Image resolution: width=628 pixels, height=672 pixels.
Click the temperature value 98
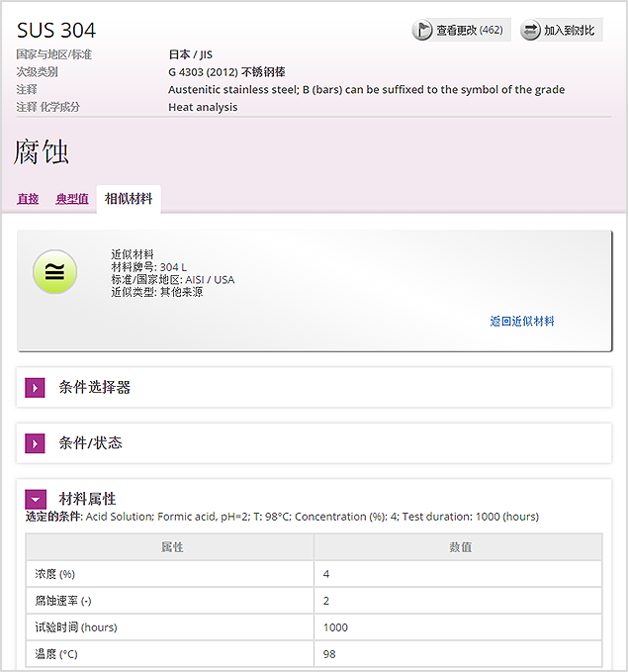[x=329, y=654]
